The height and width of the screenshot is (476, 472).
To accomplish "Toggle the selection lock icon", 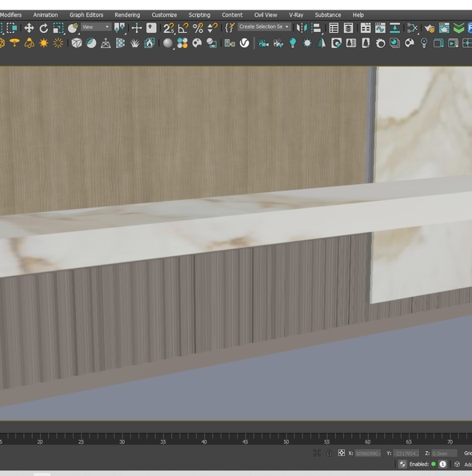I will [329, 454].
